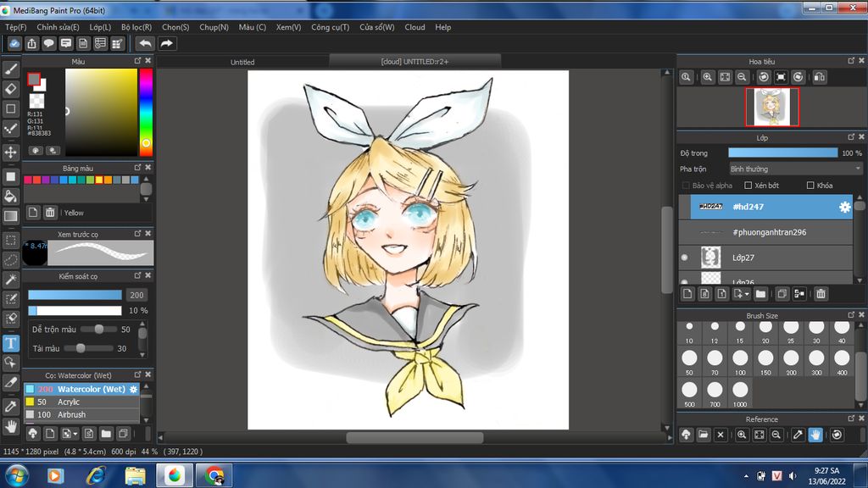Open the Cloud menu

pyautogui.click(x=415, y=27)
